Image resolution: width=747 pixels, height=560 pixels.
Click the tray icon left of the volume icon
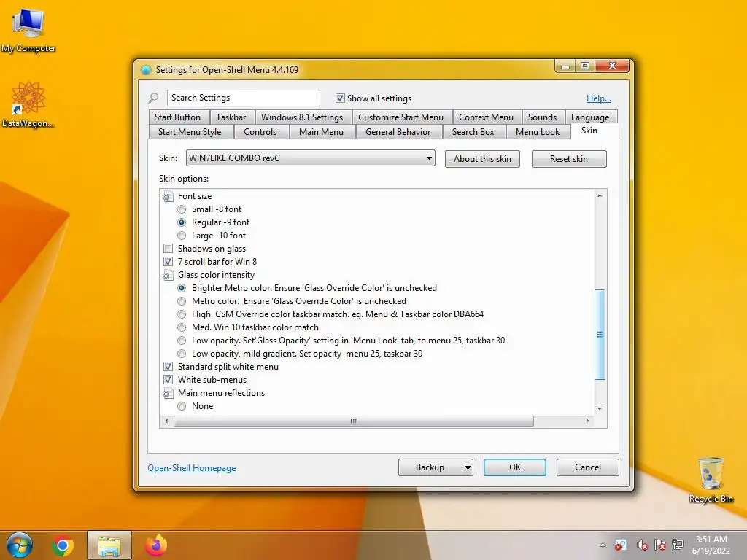(x=621, y=545)
